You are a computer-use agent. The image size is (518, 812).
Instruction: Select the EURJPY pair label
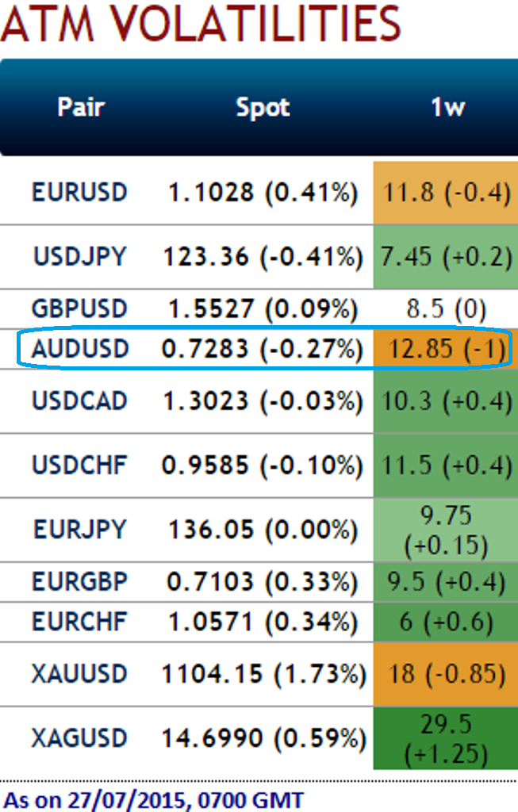tap(79, 529)
